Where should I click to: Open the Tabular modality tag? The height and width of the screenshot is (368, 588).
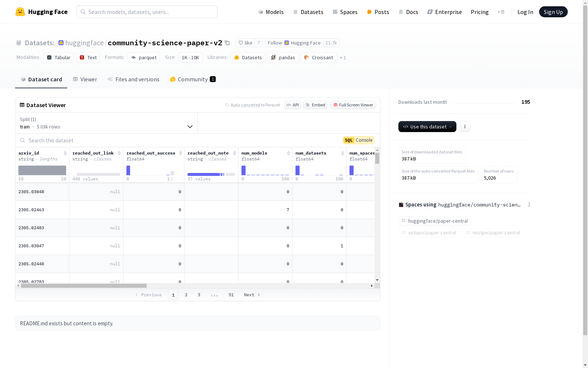[x=59, y=57]
